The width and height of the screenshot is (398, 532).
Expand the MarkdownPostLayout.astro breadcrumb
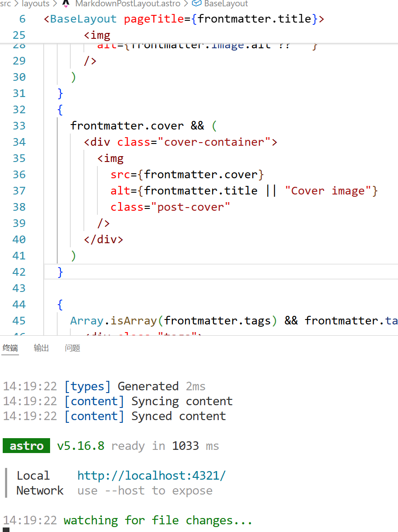tap(127, 4)
